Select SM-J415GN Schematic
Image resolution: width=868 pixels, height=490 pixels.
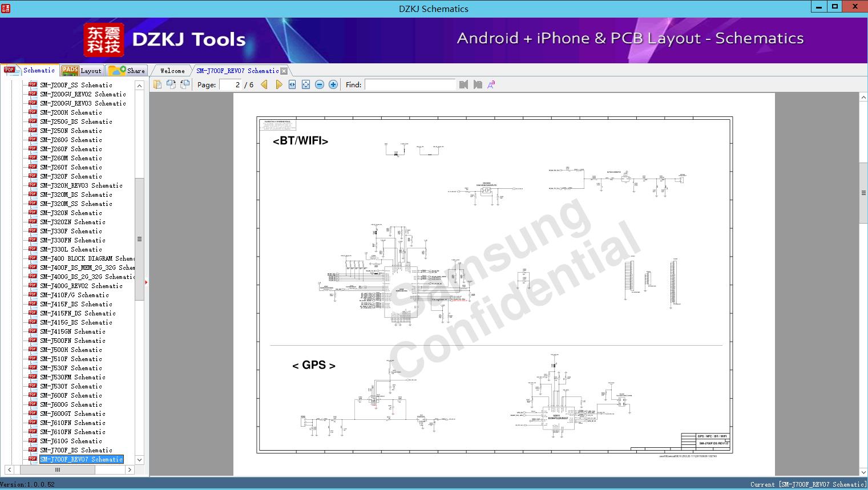tap(72, 331)
